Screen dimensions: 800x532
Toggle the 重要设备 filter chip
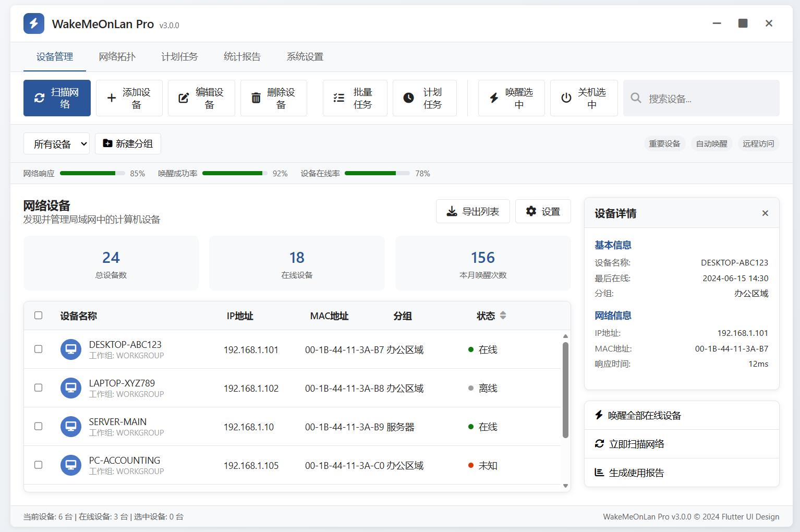coord(664,143)
